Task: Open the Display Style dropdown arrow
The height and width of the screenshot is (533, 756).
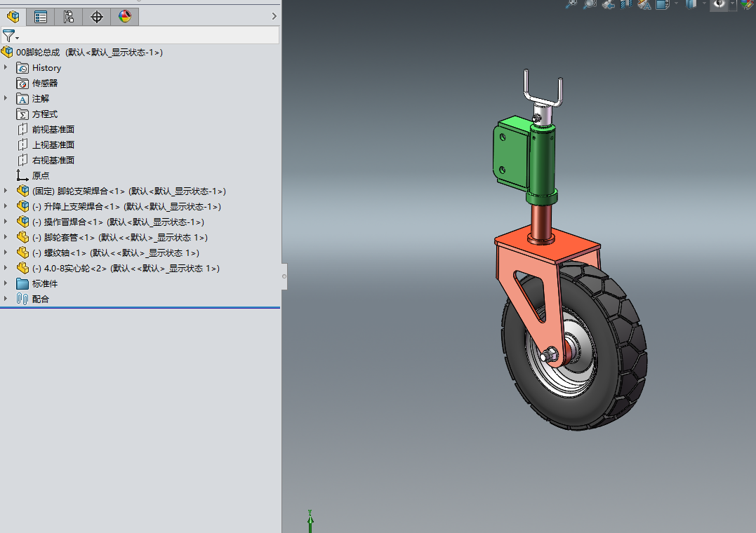Action: (x=705, y=4)
